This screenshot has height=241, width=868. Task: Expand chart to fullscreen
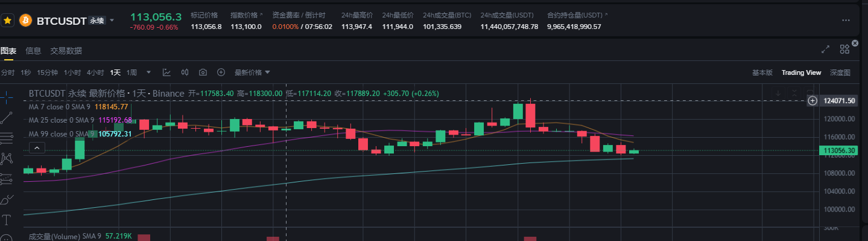[x=826, y=50]
